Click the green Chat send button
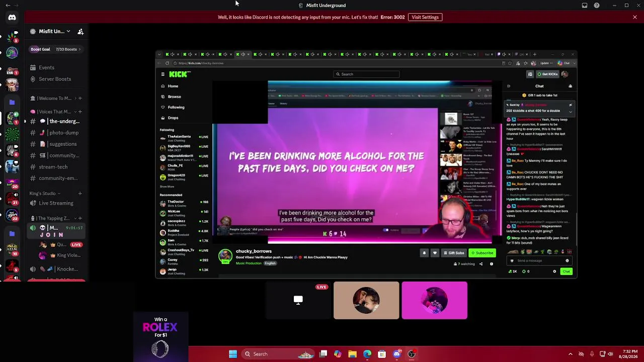Image resolution: width=644 pixels, height=362 pixels. pos(567,271)
